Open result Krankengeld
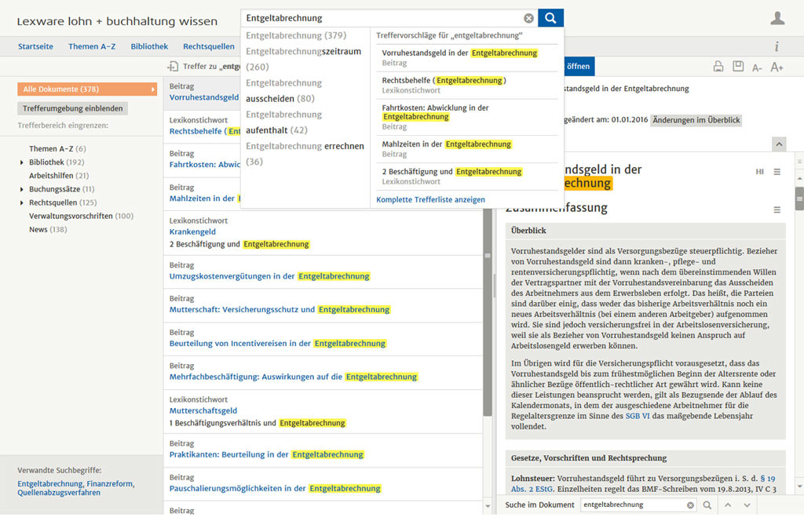 click(192, 231)
